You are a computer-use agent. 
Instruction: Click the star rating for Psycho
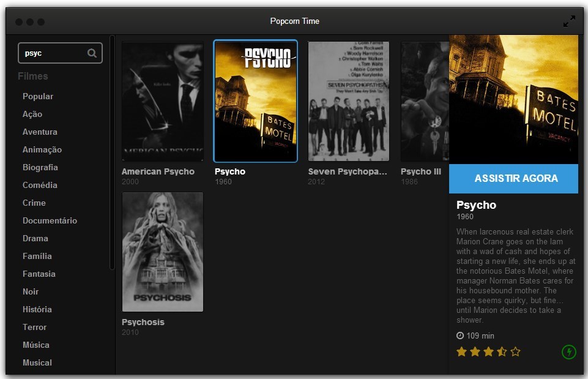pyautogui.click(x=488, y=351)
